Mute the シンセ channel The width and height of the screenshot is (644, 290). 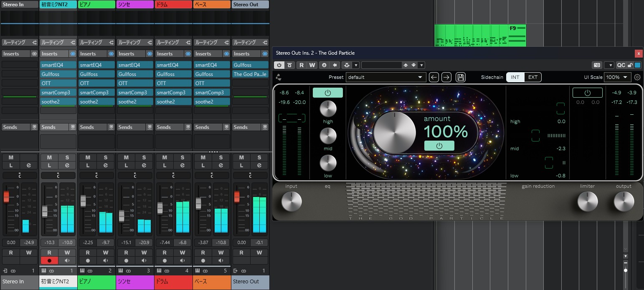[126, 157]
